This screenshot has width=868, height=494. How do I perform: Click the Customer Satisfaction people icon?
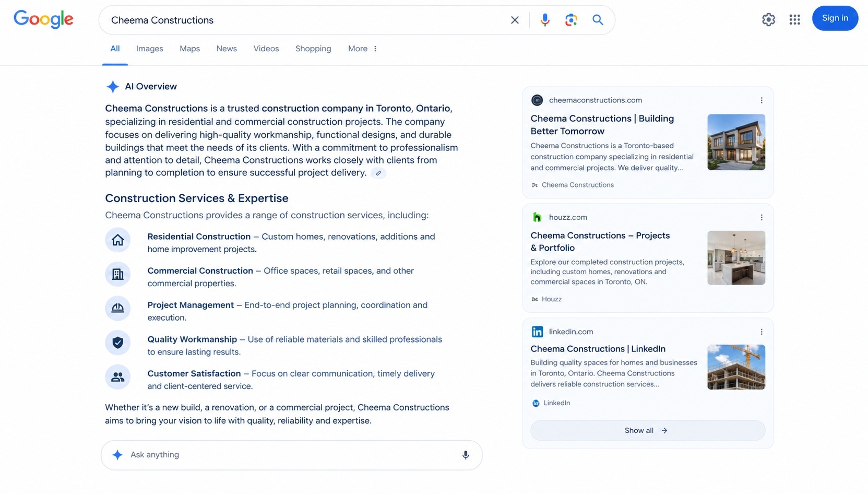click(118, 377)
